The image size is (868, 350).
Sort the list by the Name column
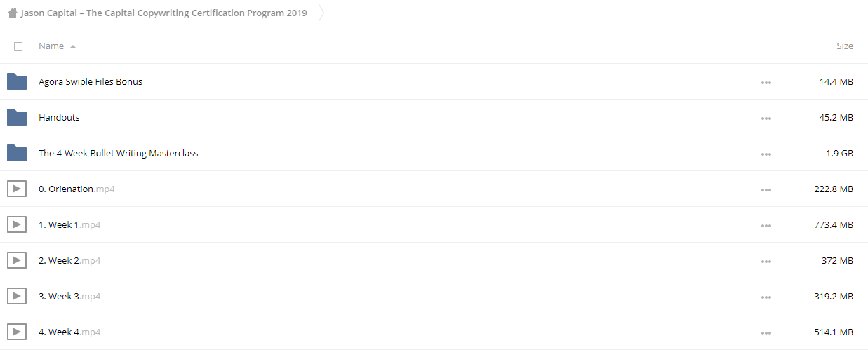click(51, 46)
